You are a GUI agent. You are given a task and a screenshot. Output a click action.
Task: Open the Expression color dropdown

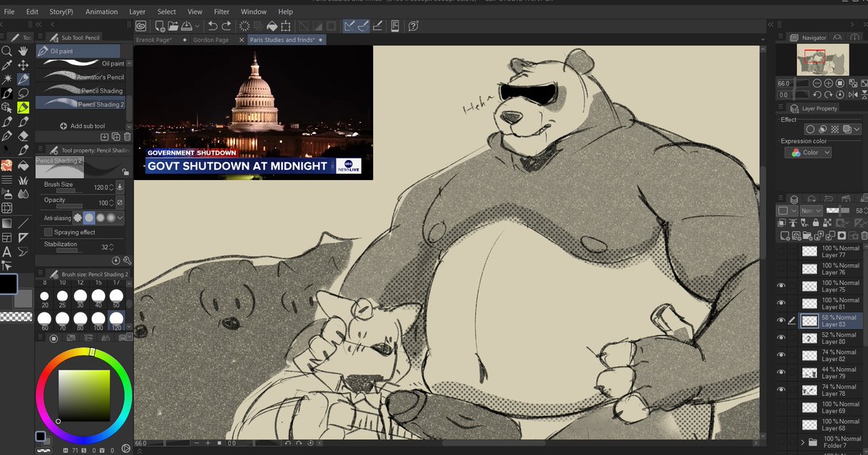coord(808,153)
